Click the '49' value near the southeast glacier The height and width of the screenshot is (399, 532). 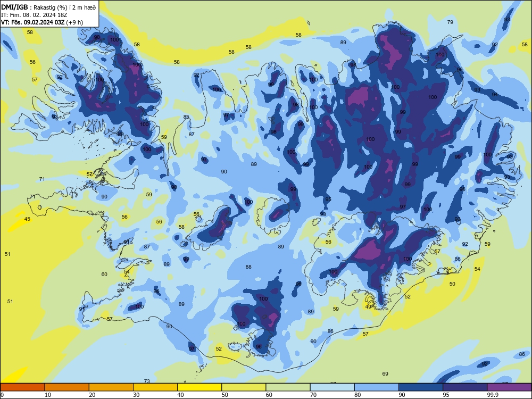pos(368,307)
